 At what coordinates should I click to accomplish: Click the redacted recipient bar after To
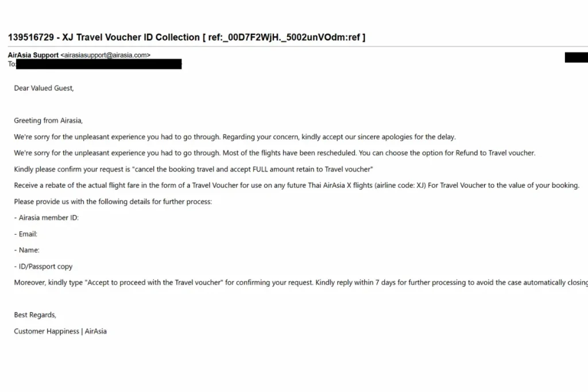tap(99, 64)
